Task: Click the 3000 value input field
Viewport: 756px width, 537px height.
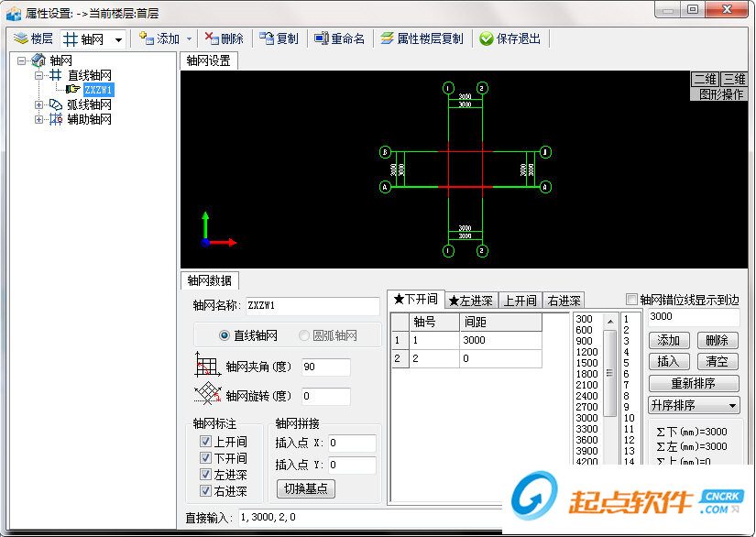Action: point(694,317)
